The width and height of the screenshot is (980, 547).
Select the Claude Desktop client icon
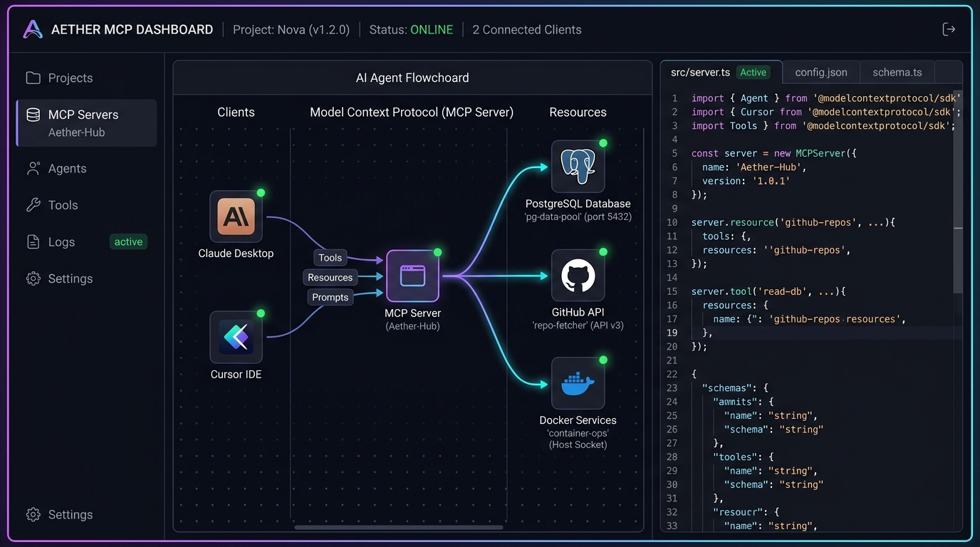tap(236, 217)
